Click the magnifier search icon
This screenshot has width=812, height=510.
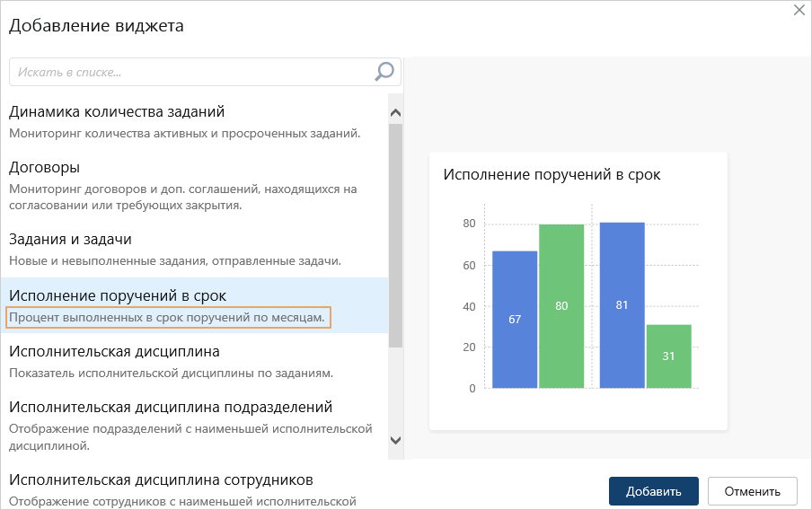point(384,72)
